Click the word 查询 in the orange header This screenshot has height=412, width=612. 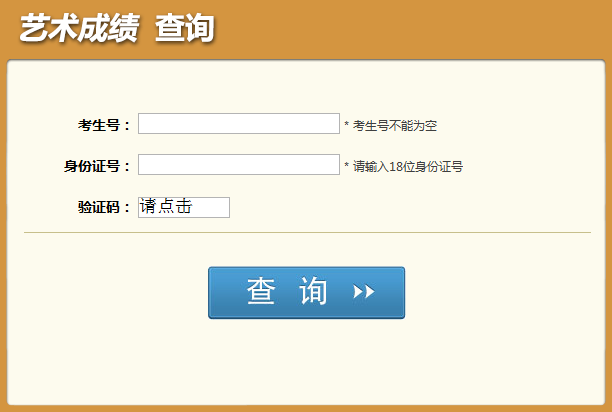tap(185, 28)
